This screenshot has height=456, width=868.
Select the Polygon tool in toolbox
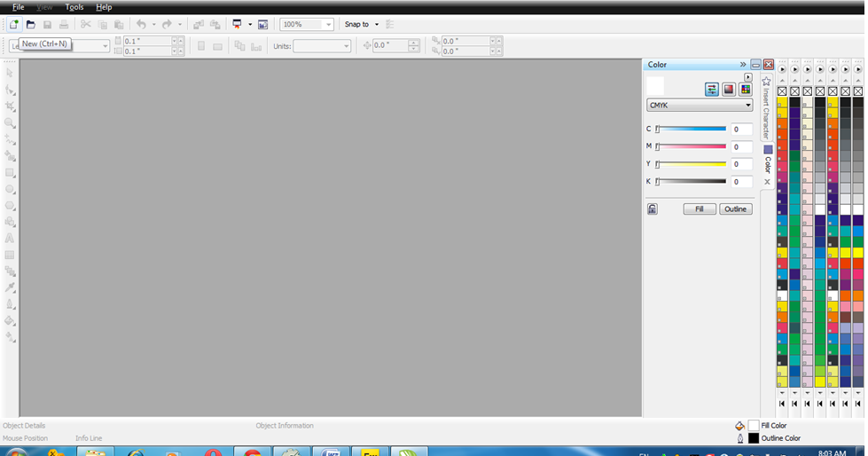10,206
